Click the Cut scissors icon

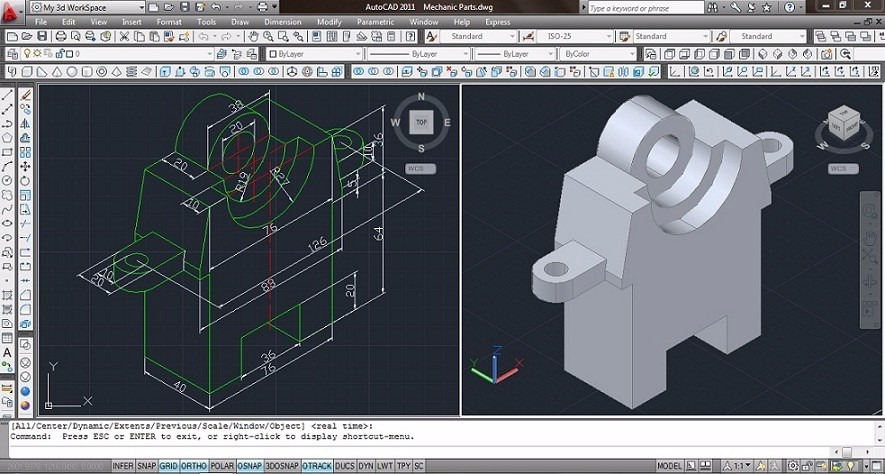click(125, 37)
